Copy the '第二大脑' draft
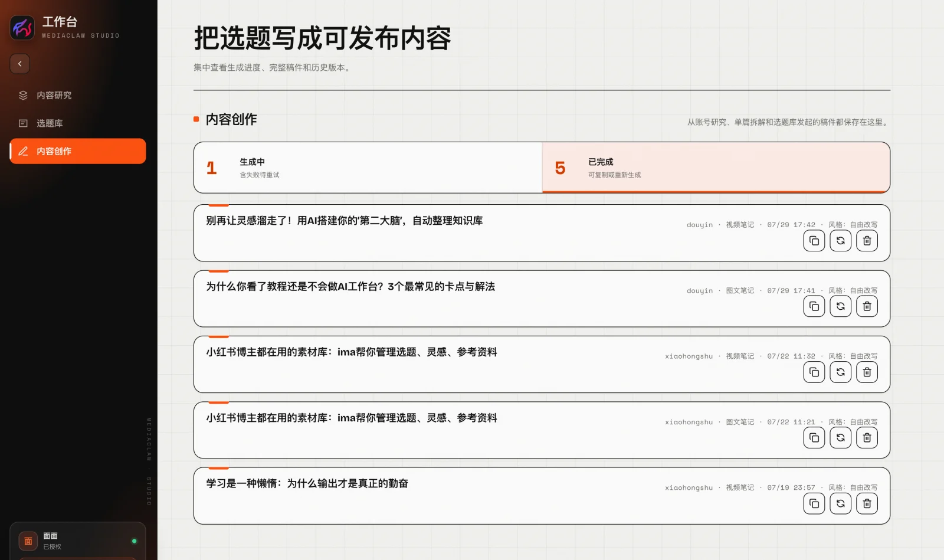This screenshot has height=560, width=944. [x=814, y=241]
